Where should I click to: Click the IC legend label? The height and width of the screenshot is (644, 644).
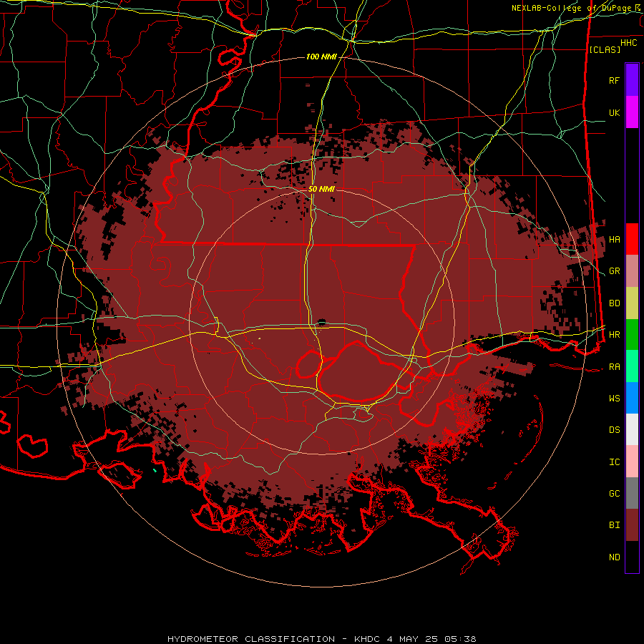614,462
